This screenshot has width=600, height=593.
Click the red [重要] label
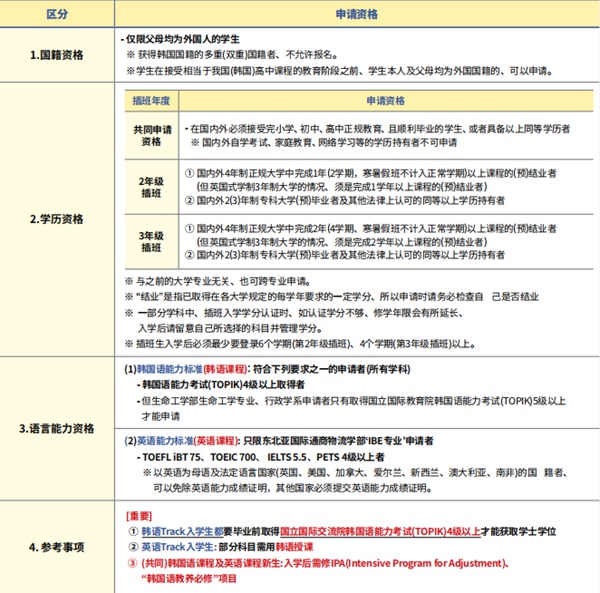pyautogui.click(x=138, y=516)
